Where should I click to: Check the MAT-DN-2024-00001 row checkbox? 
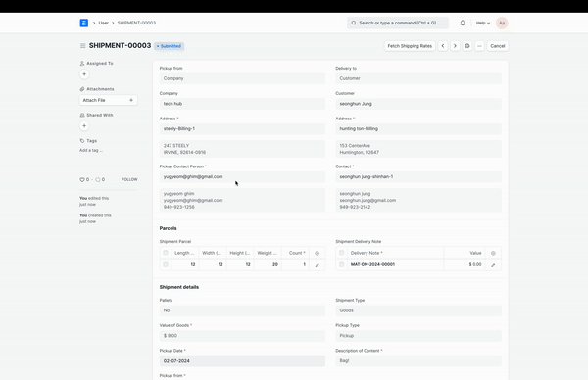pyautogui.click(x=341, y=264)
